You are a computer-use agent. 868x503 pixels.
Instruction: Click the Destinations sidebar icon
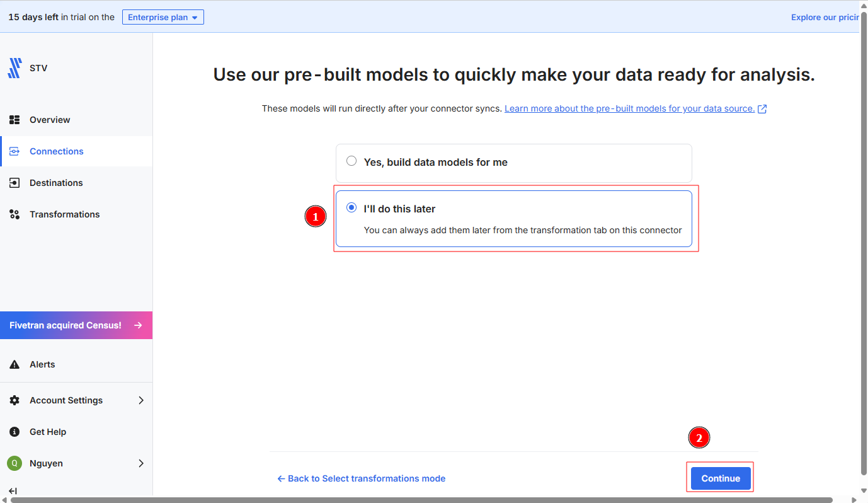[14, 183]
